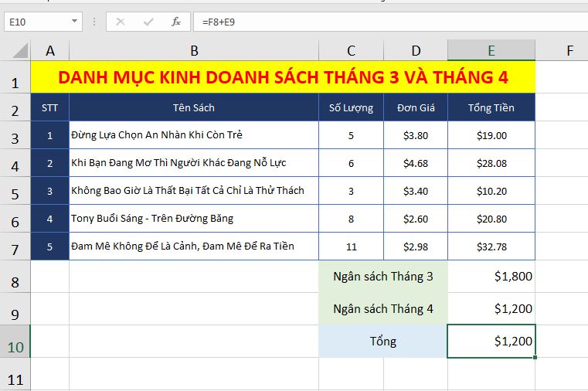Click the Cancel (X) icon in formula bar
Viewport: 588px width, 391px height.
[x=120, y=22]
